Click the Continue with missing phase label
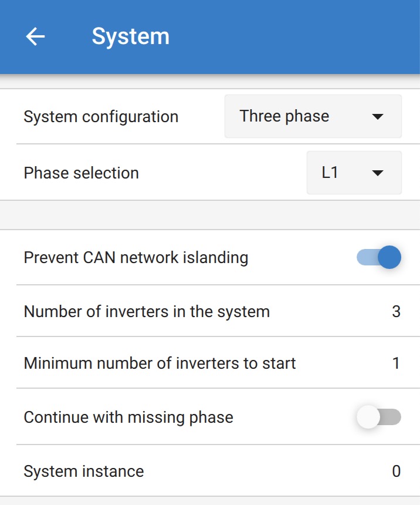Screen dimensions: 420x505 (x=128, y=418)
